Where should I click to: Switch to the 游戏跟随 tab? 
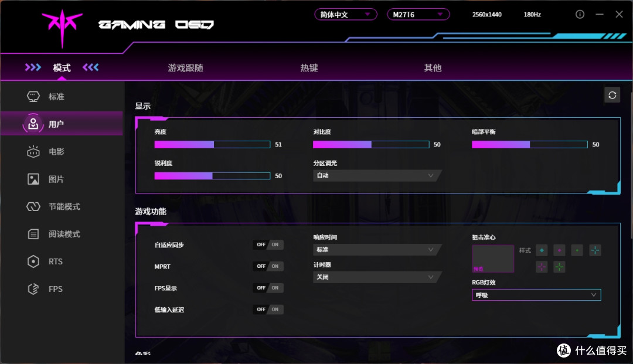click(186, 68)
